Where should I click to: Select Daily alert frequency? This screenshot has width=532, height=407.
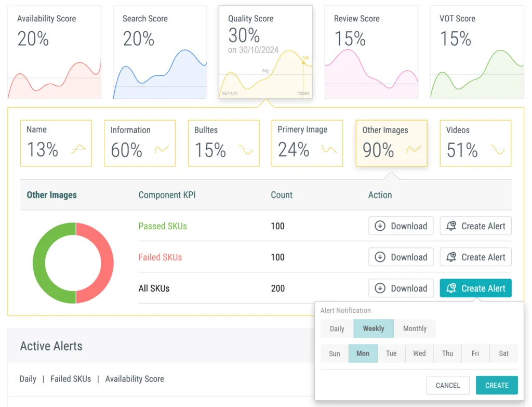coord(337,329)
